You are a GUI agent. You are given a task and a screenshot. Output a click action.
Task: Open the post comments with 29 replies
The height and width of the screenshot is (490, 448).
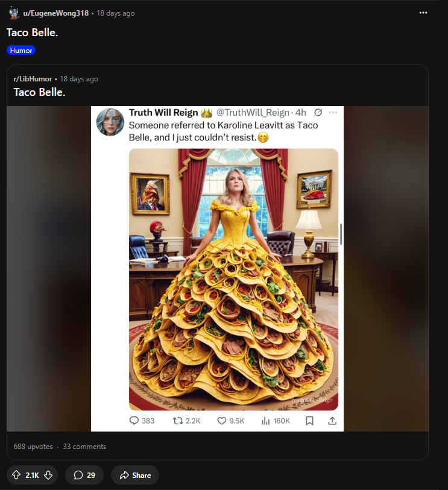[84, 475]
